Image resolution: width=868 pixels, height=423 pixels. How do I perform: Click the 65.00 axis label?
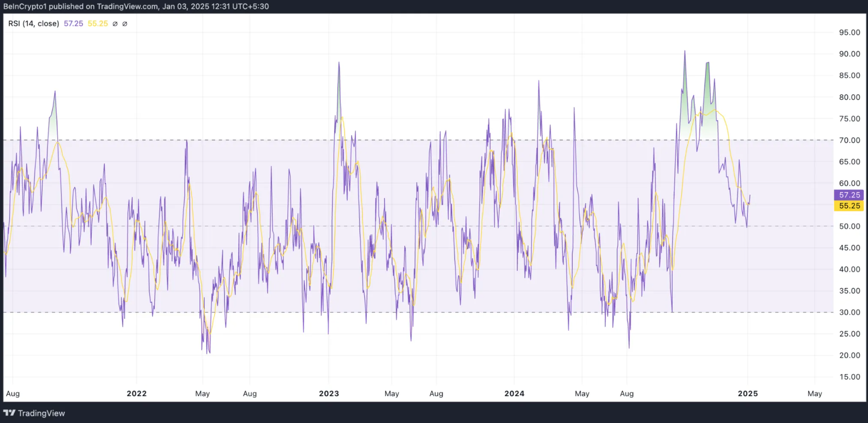click(x=849, y=162)
